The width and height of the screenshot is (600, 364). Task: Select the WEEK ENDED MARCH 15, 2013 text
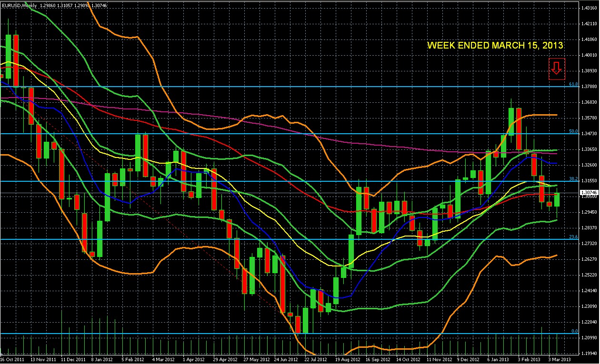(495, 45)
